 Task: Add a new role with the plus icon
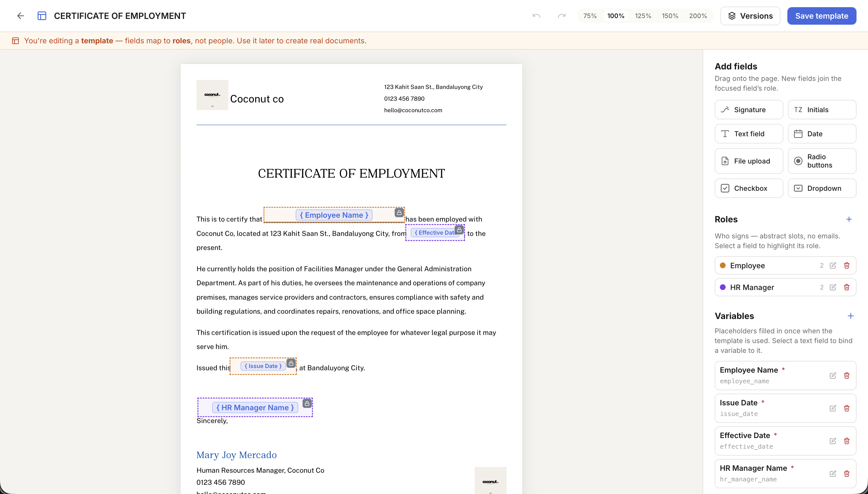point(849,219)
